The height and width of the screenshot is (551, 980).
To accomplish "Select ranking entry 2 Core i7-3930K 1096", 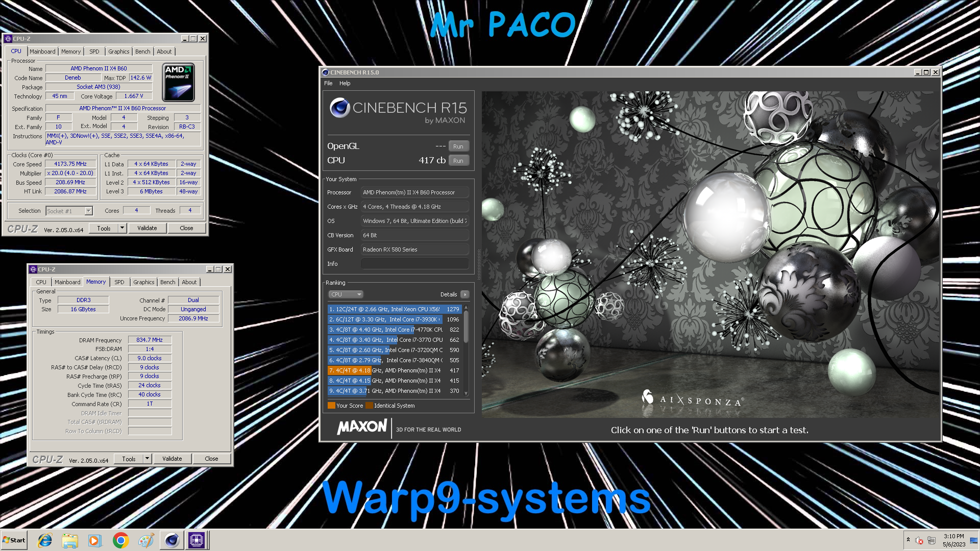I will pyautogui.click(x=395, y=319).
